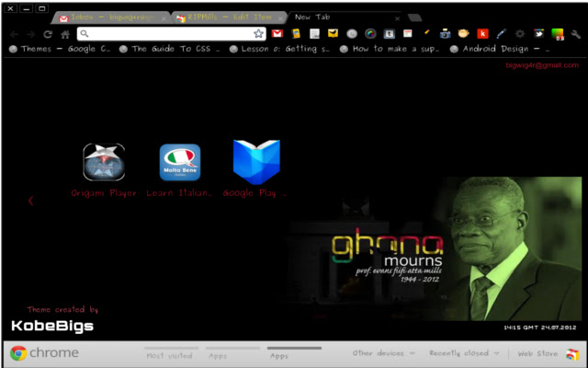Expand the Recently closed menu
The width and height of the screenshot is (588, 368).
point(464,353)
